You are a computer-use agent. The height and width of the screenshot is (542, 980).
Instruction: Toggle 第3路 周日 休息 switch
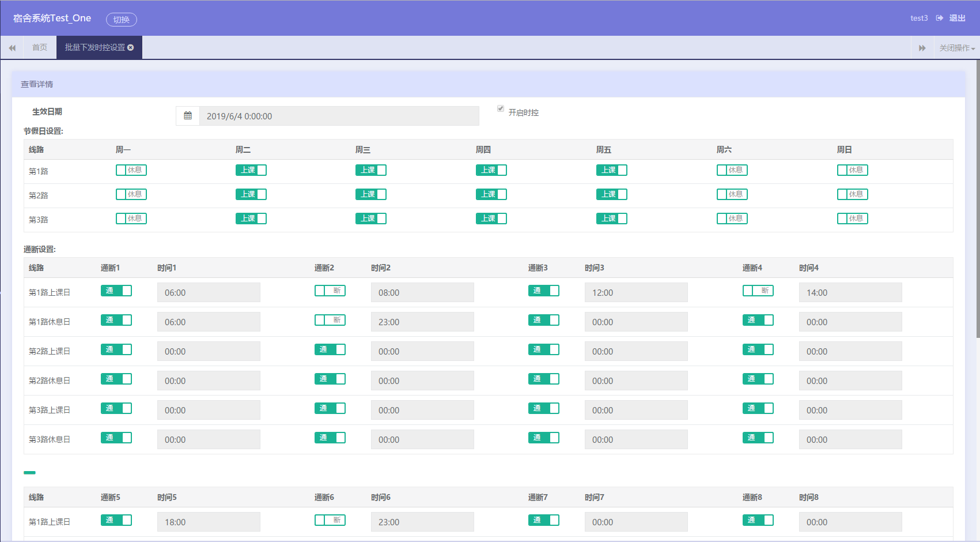pos(853,219)
